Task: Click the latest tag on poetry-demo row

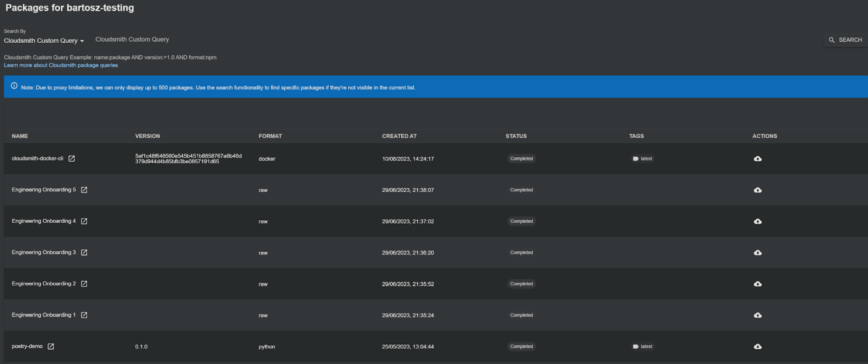Action: coord(643,346)
